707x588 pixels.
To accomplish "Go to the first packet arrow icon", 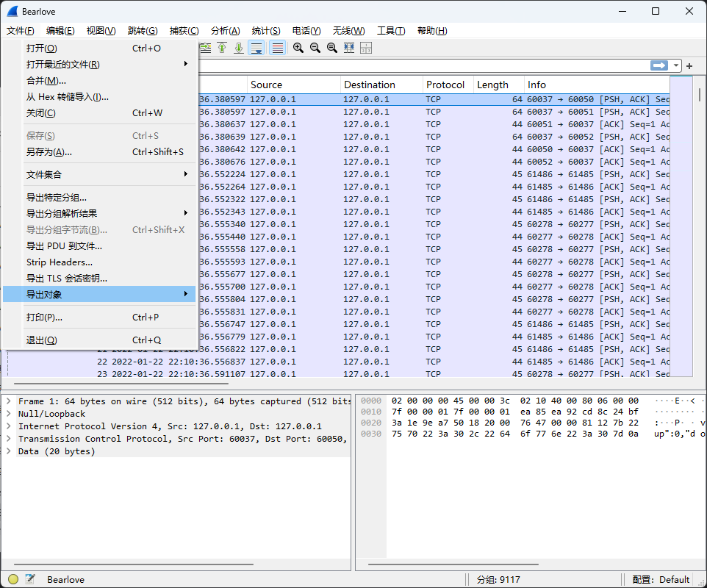I will coord(222,48).
